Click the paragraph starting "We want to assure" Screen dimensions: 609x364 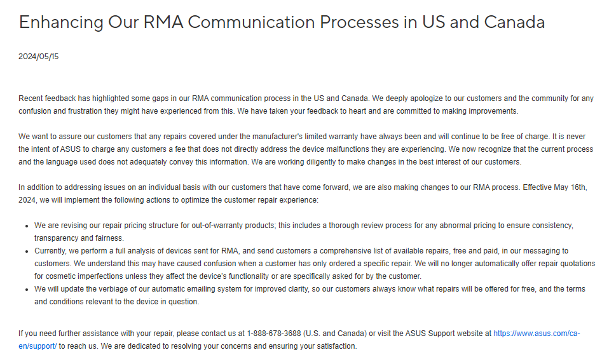click(305, 149)
